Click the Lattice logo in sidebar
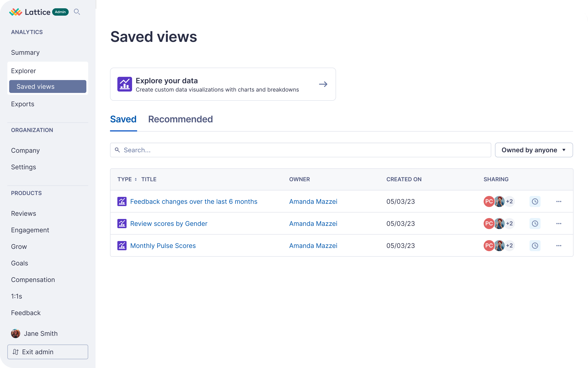Image resolution: width=588 pixels, height=368 pixels. click(30, 12)
